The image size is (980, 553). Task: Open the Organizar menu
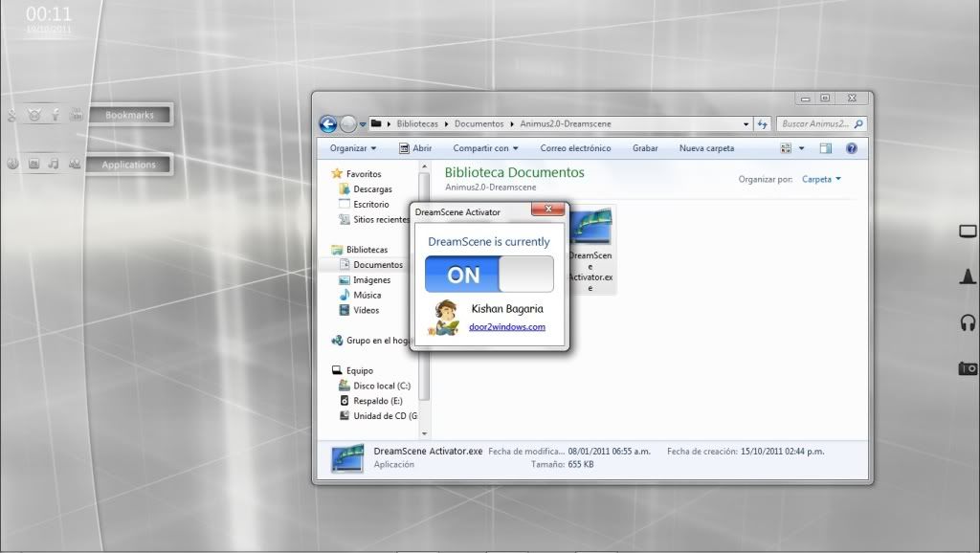pos(353,148)
